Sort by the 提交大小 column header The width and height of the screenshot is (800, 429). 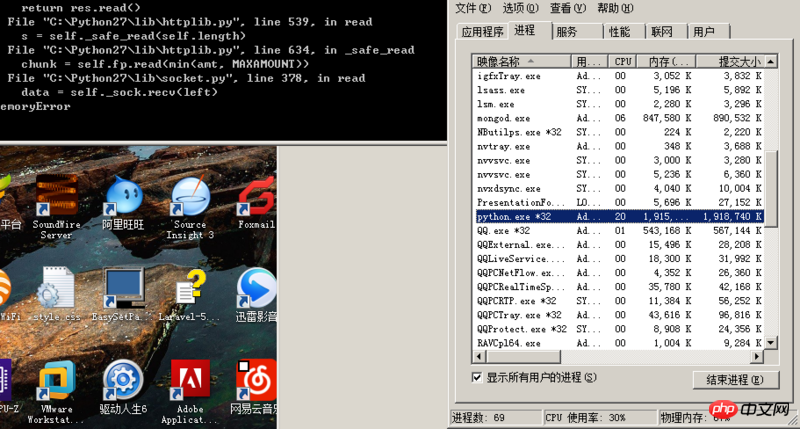click(731, 61)
